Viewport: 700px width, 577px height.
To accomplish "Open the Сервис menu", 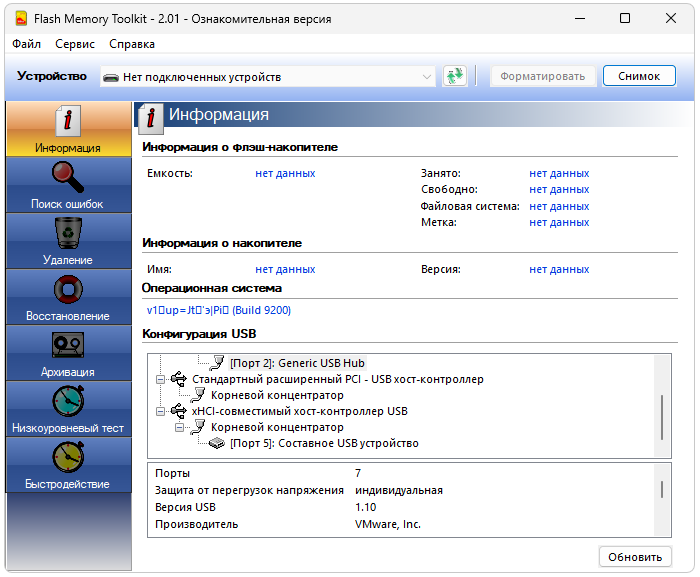I will [x=75, y=44].
